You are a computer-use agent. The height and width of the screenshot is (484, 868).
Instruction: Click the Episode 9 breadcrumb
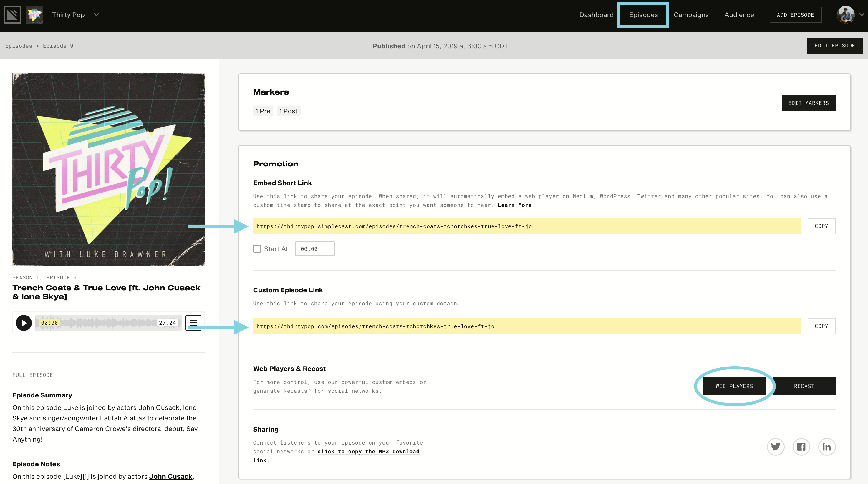click(58, 46)
